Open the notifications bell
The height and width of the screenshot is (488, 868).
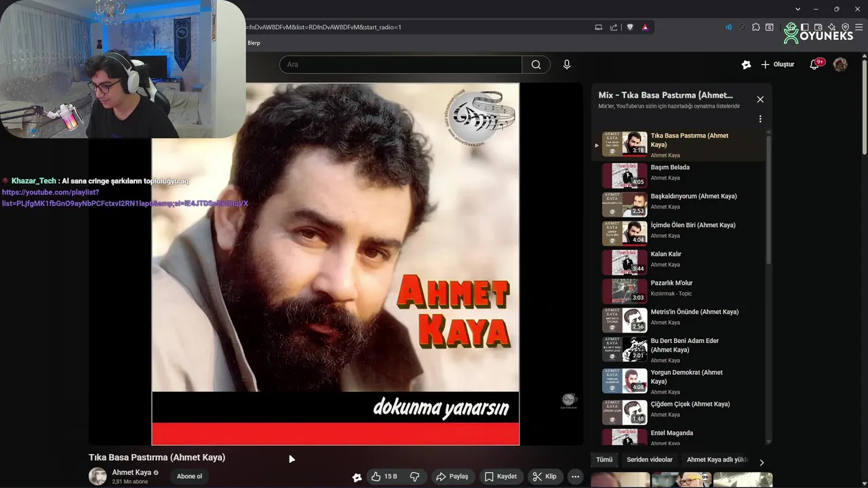pos(815,64)
